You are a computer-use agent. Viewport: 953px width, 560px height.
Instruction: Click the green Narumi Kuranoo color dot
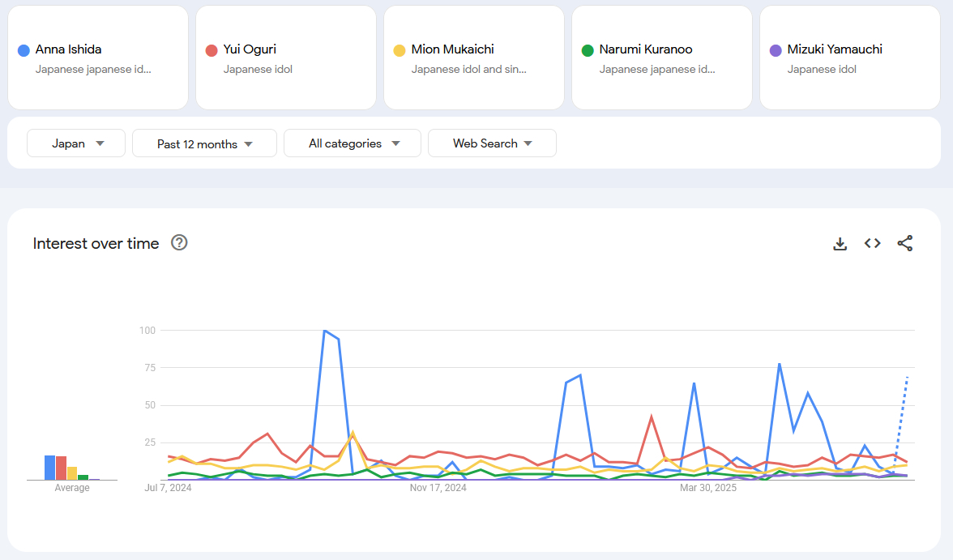coord(588,50)
